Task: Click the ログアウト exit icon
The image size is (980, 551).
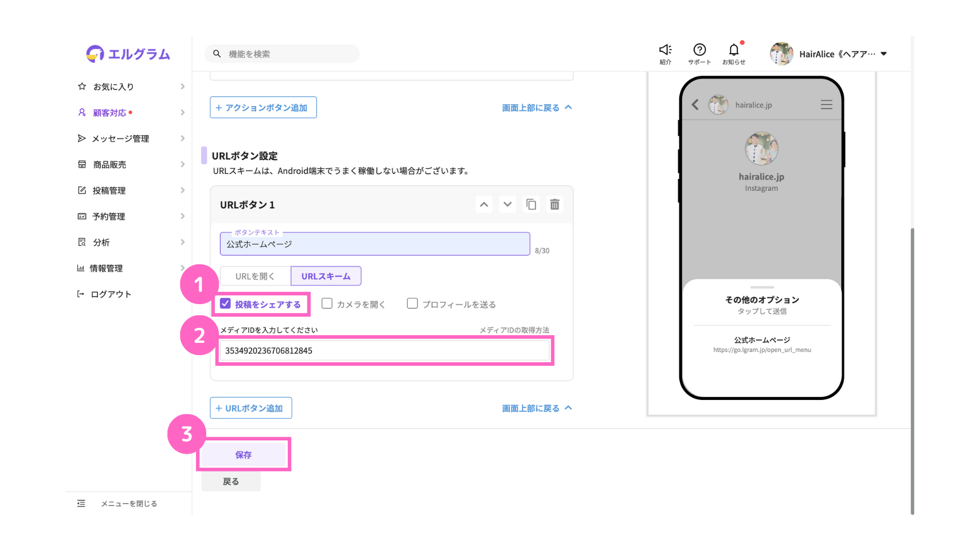Action: [81, 294]
